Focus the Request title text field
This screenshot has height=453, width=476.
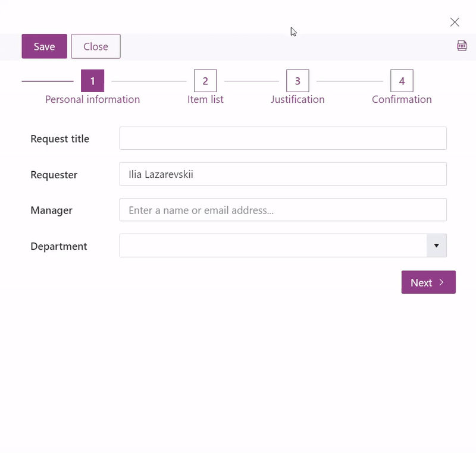(x=283, y=139)
